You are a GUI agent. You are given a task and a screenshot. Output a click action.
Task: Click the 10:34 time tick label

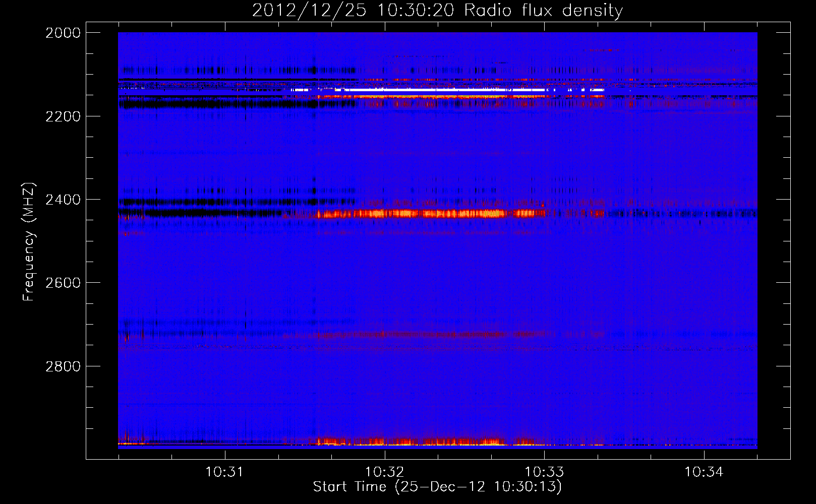(x=704, y=472)
